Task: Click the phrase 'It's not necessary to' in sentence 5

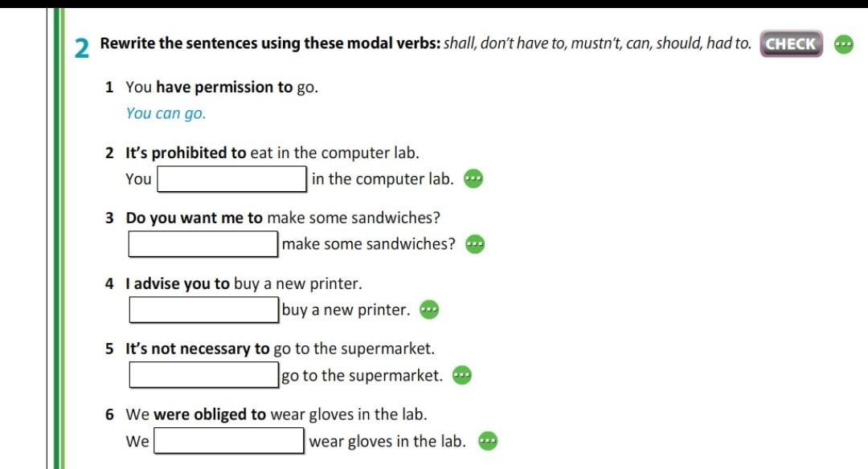Action: 198,349
